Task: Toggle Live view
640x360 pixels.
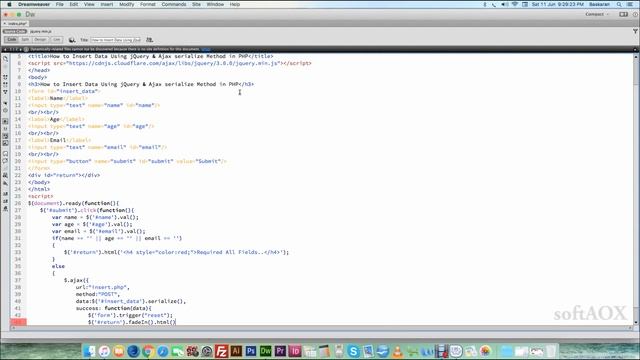Action: pos(56,40)
